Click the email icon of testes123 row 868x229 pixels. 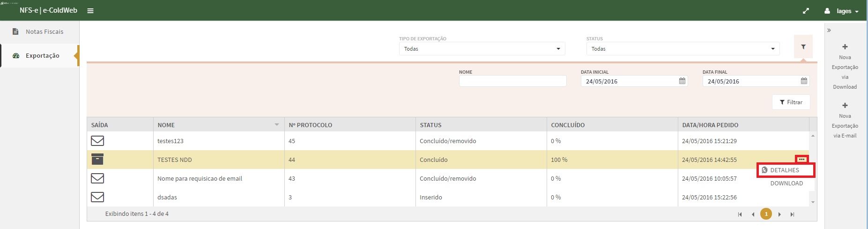pos(97,141)
